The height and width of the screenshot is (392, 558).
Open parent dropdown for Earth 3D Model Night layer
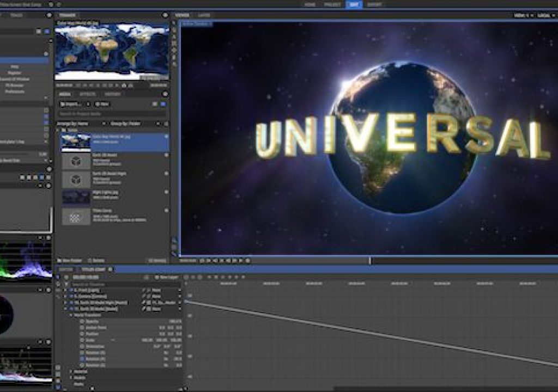[x=167, y=303]
